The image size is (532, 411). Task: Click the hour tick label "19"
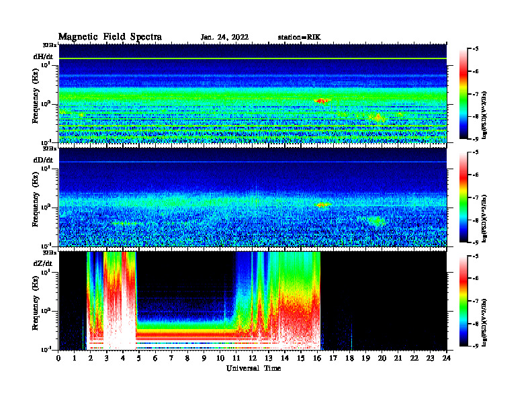[365, 358]
